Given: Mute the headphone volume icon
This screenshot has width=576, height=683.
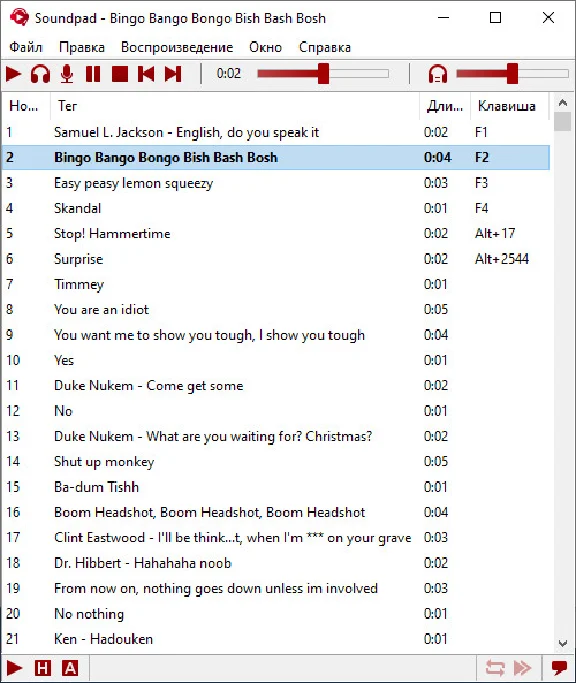Looking at the screenshot, I should (438, 74).
